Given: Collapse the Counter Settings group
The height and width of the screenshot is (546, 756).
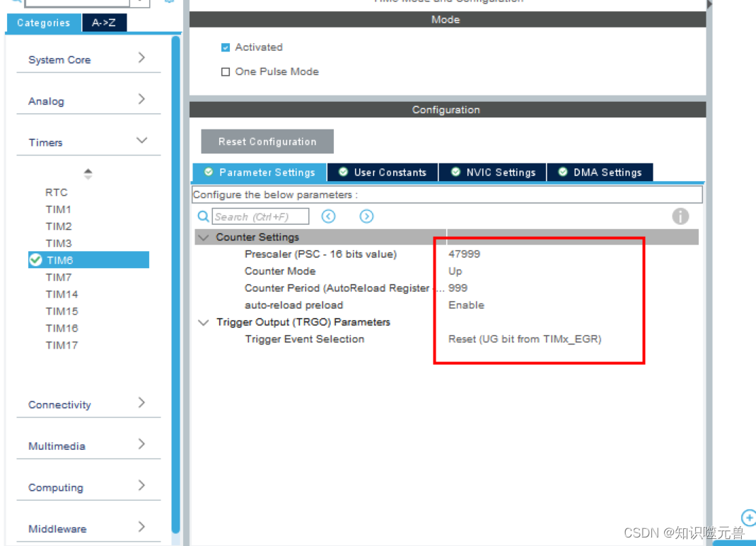Looking at the screenshot, I should [204, 238].
